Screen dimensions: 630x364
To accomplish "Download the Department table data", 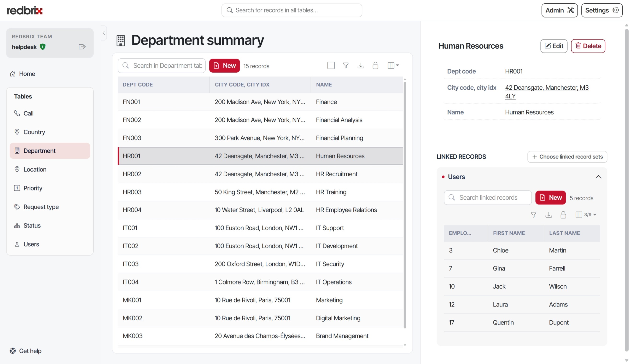I will tap(361, 65).
